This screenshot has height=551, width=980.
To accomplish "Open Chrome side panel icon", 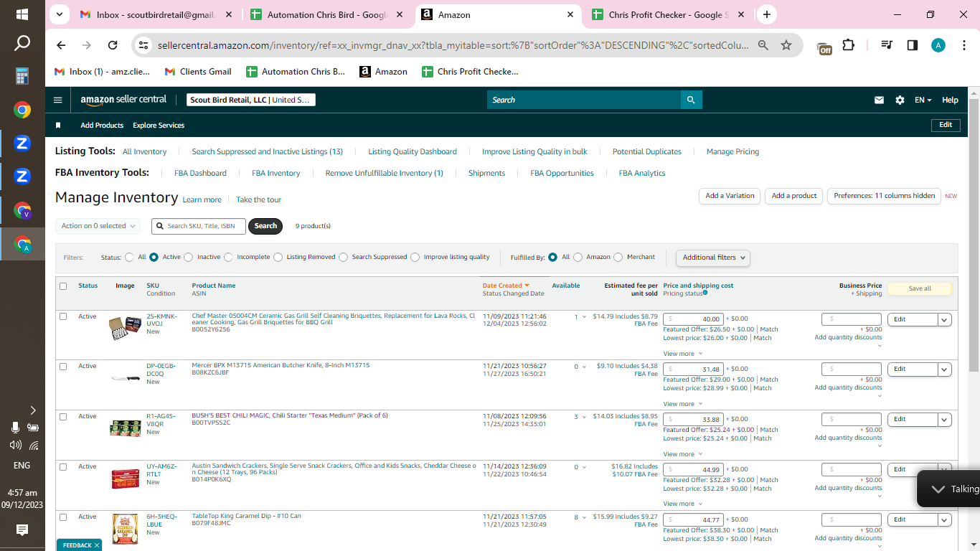I will (913, 45).
